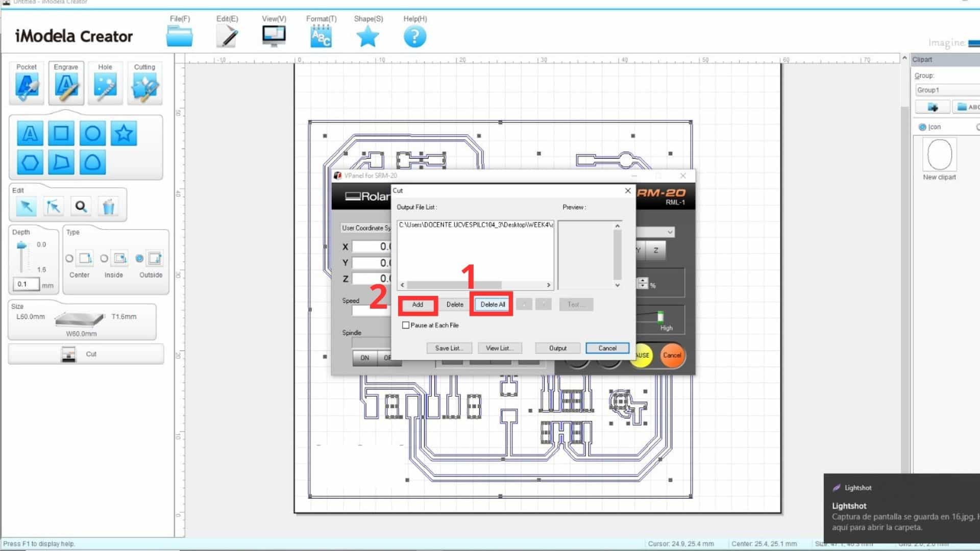This screenshot has height=551, width=980.
Task: Click View List in Cut dialog
Action: pos(500,348)
